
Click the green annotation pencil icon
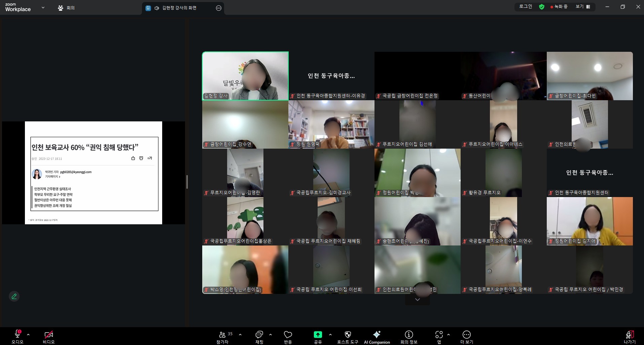(14, 296)
